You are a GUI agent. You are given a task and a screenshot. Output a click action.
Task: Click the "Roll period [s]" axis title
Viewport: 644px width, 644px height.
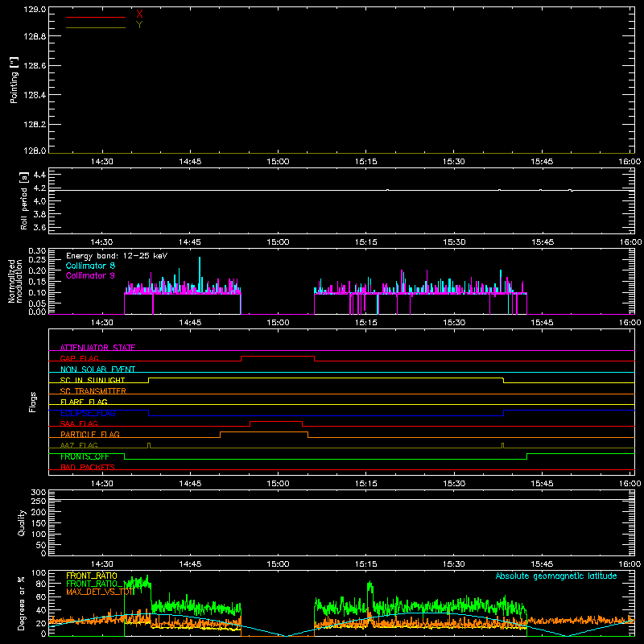click(24, 200)
